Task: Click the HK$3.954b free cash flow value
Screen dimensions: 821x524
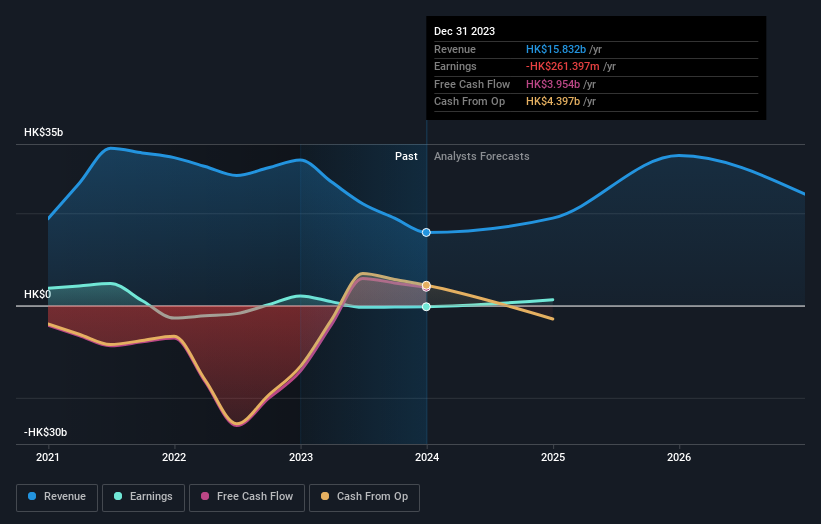Action: click(x=553, y=84)
